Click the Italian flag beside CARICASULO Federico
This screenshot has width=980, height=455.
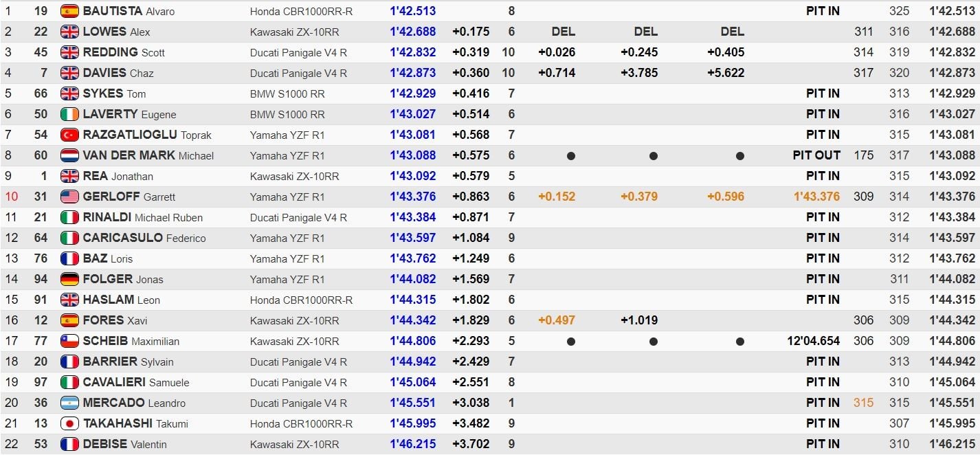coord(69,238)
